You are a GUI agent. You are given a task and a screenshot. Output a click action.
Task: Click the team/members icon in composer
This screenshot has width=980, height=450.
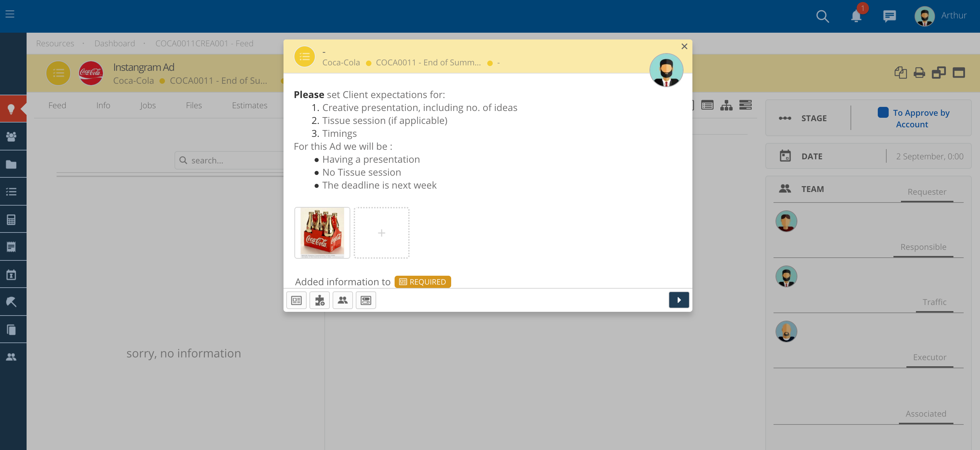coord(342,300)
